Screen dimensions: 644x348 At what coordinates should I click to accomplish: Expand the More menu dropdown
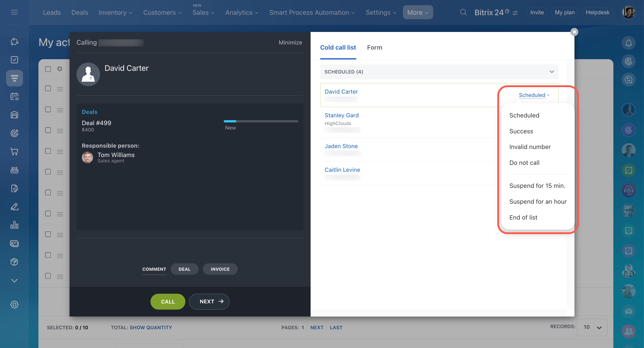point(417,12)
